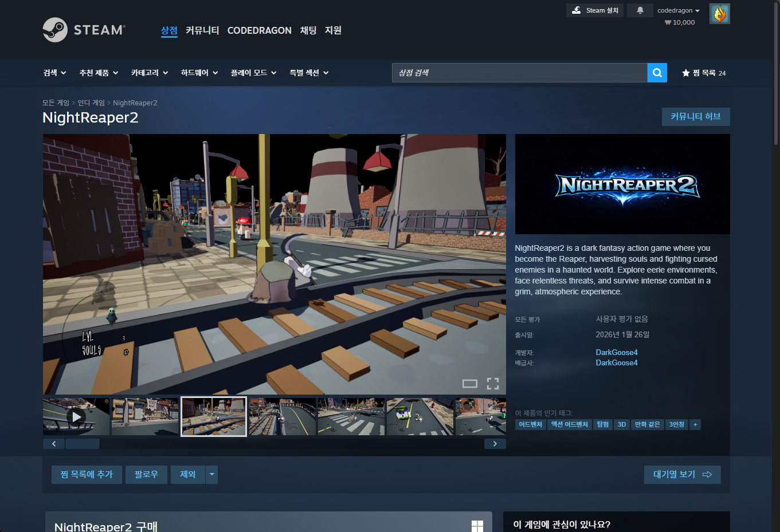Expand the 특별 섹션 menu
This screenshot has height=532, width=780.
(x=309, y=73)
